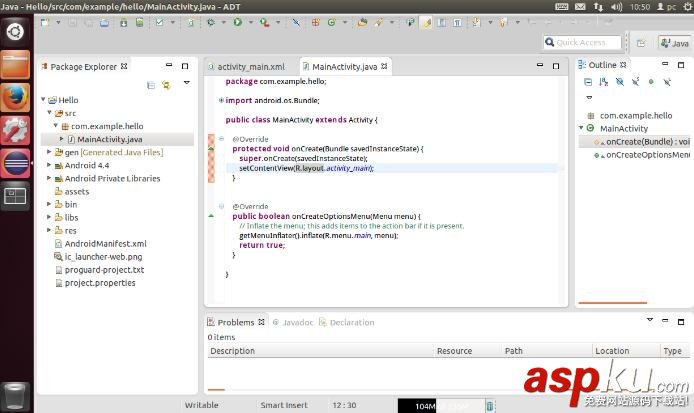Open the Package Explorer view menu arrow
Image resolution: width=694 pixels, height=413 pixels.
(187, 82)
